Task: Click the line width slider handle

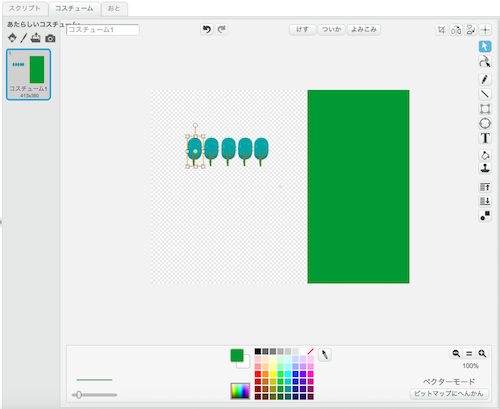Action: click(x=79, y=395)
